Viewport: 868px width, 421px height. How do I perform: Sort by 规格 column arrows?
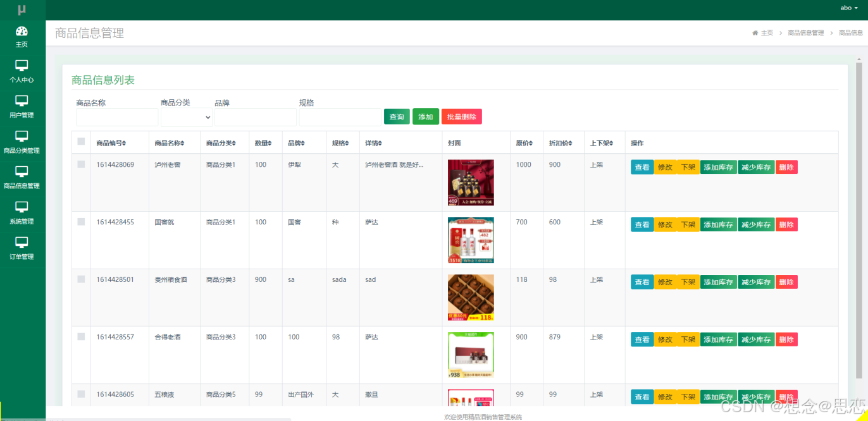point(347,143)
